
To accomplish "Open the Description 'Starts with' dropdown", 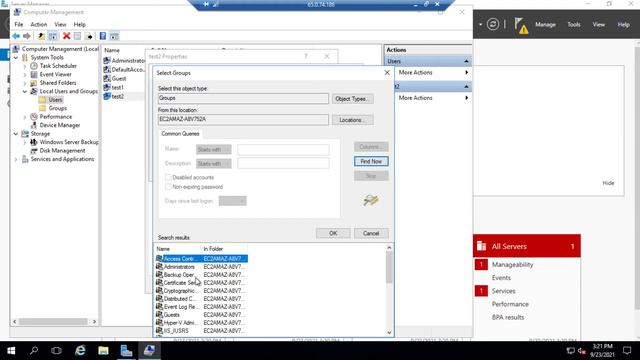I will point(213,163).
